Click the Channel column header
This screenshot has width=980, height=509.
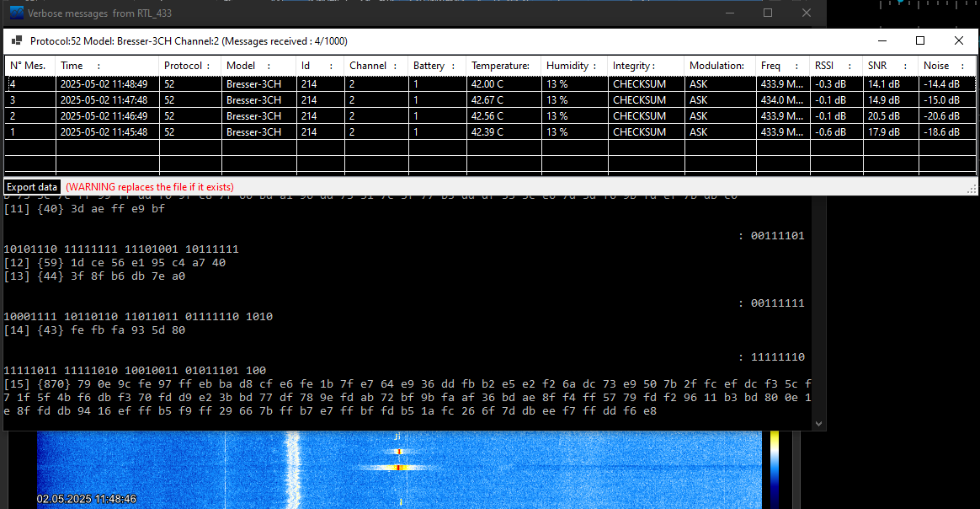tap(376, 66)
